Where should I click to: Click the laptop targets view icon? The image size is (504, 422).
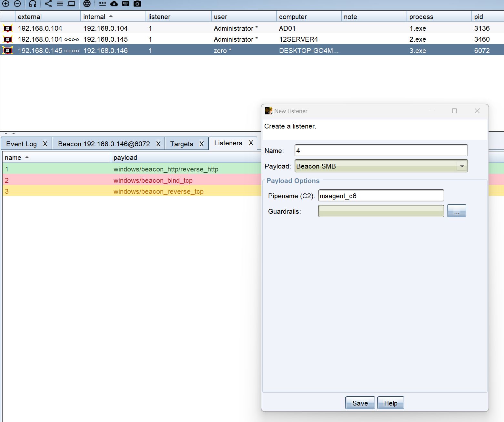(x=71, y=4)
